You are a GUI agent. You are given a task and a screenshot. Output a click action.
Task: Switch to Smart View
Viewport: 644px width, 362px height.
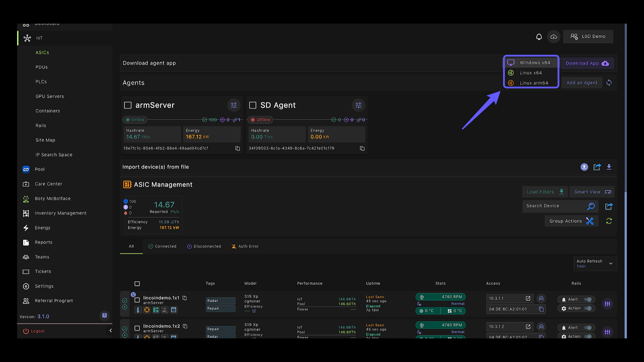(592, 192)
